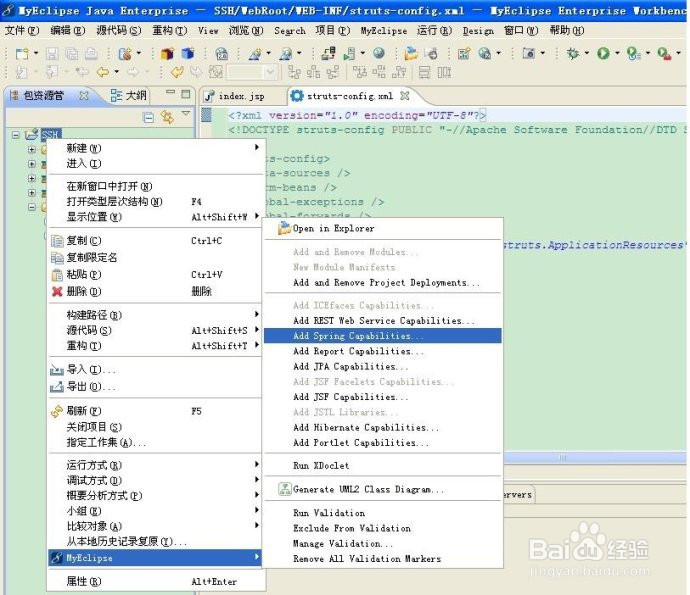Image resolution: width=690 pixels, height=595 pixels.
Task: Click the New wizard toolbar icon
Action: pos(22,54)
